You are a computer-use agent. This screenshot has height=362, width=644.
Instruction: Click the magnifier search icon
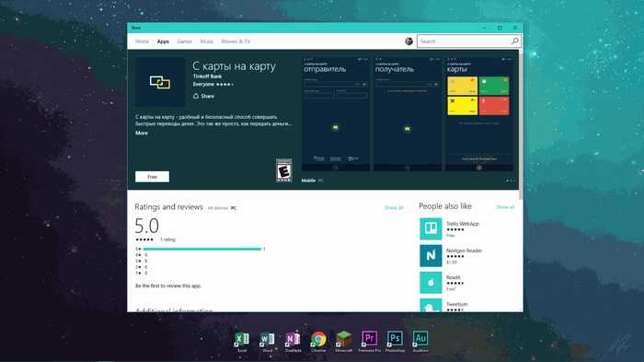point(514,41)
